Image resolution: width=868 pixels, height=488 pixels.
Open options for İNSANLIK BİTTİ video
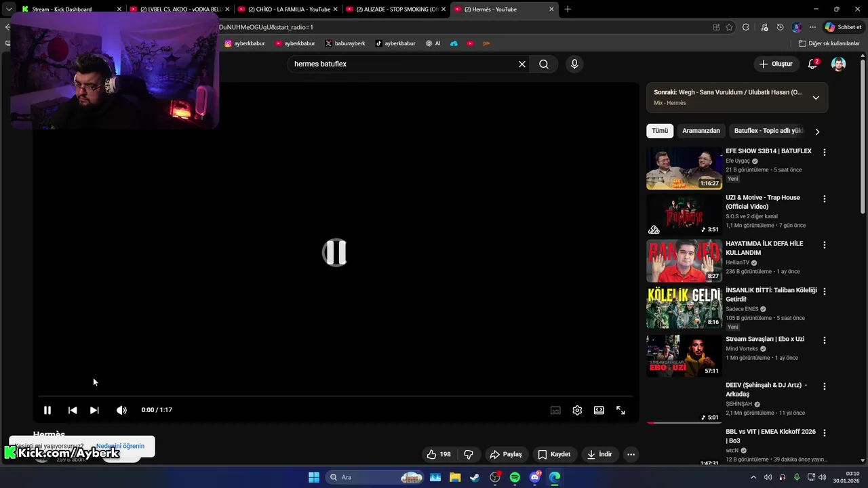click(x=825, y=291)
